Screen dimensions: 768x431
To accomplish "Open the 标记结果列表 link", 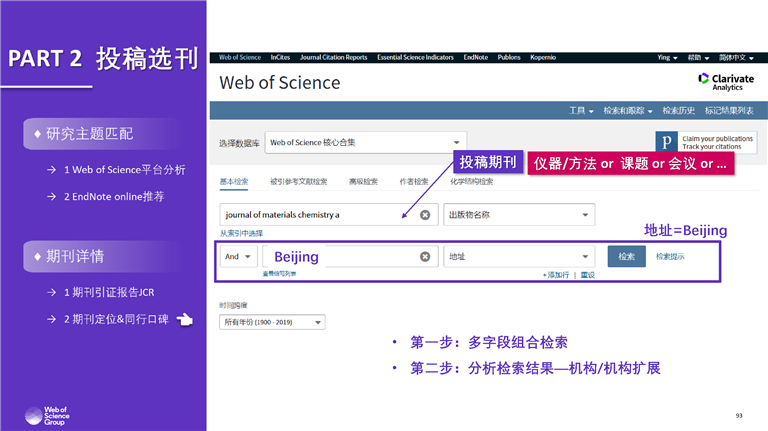I will 729,111.
